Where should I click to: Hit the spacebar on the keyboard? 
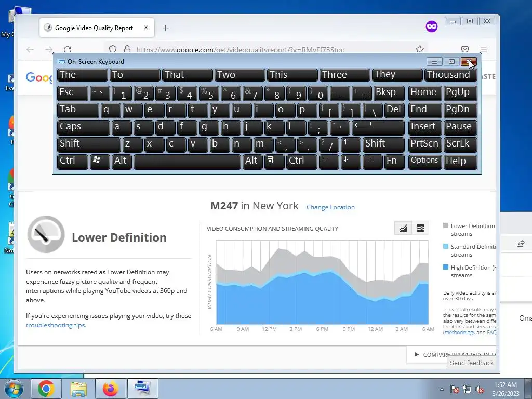pyautogui.click(x=187, y=162)
